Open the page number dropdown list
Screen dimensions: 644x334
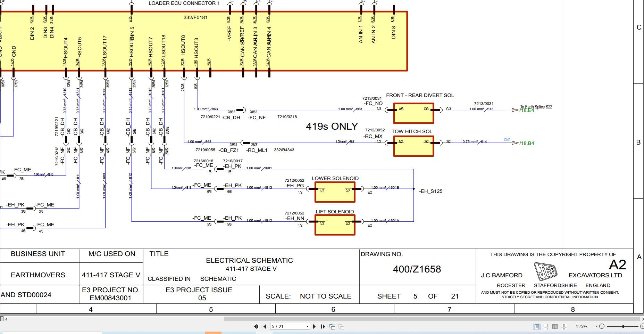click(x=307, y=327)
